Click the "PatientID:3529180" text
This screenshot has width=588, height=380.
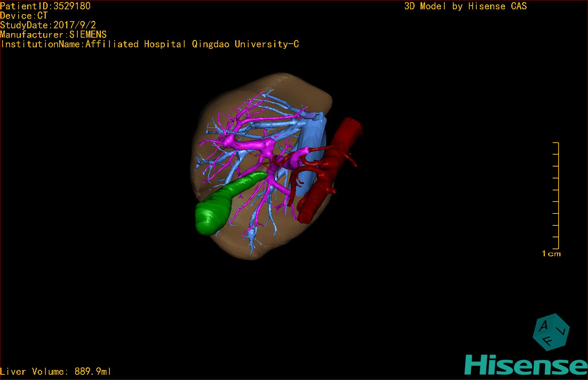45,6
